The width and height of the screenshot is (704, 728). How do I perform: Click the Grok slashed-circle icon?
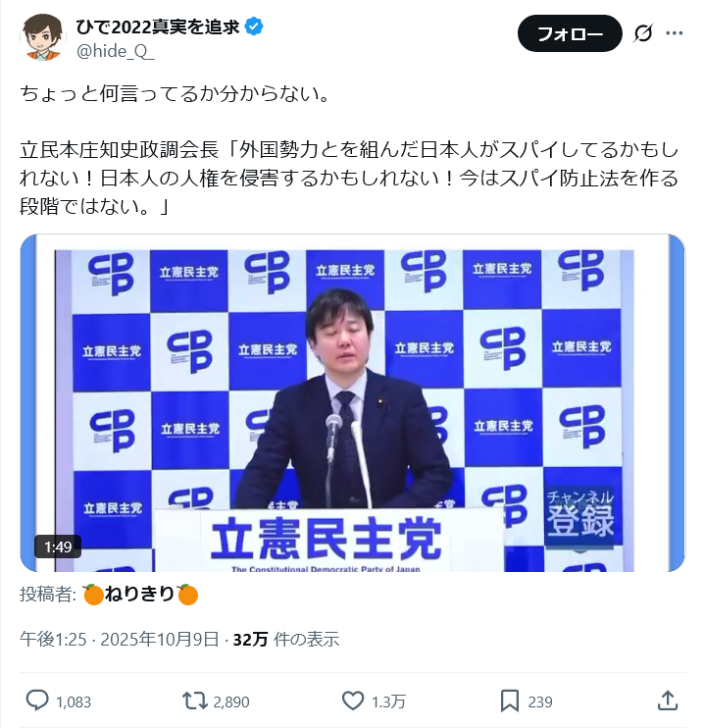[x=643, y=33]
